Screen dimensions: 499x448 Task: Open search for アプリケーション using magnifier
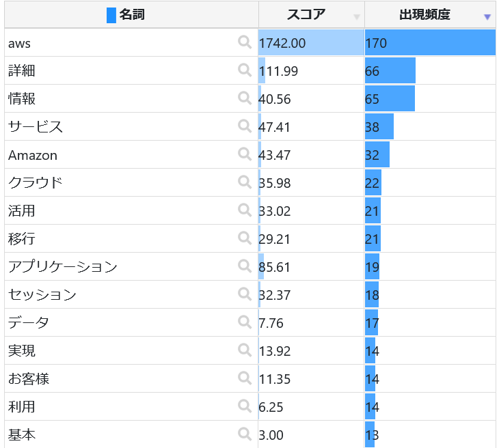pyautogui.click(x=245, y=266)
